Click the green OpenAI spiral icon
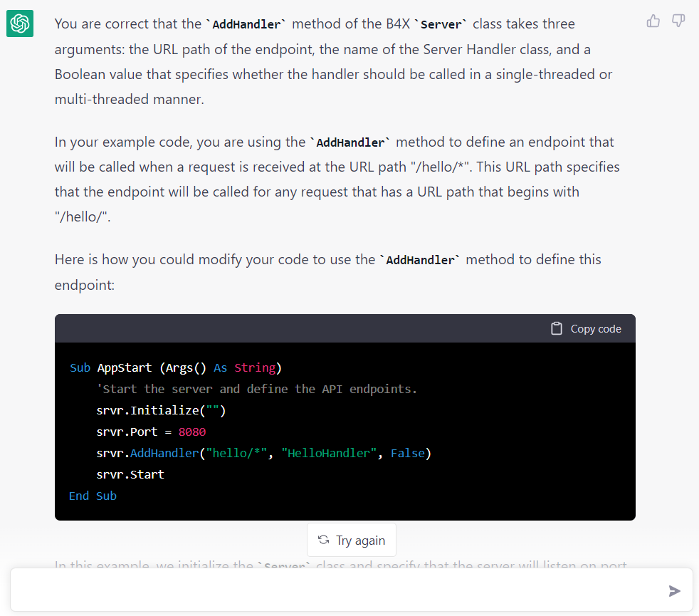The height and width of the screenshot is (616, 699). coord(19,24)
